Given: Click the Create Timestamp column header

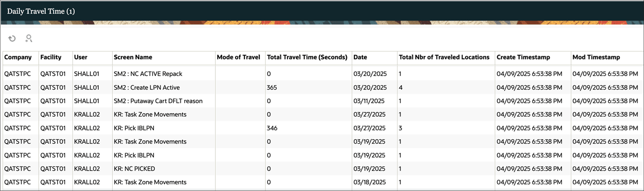Looking at the screenshot, I should [x=523, y=57].
